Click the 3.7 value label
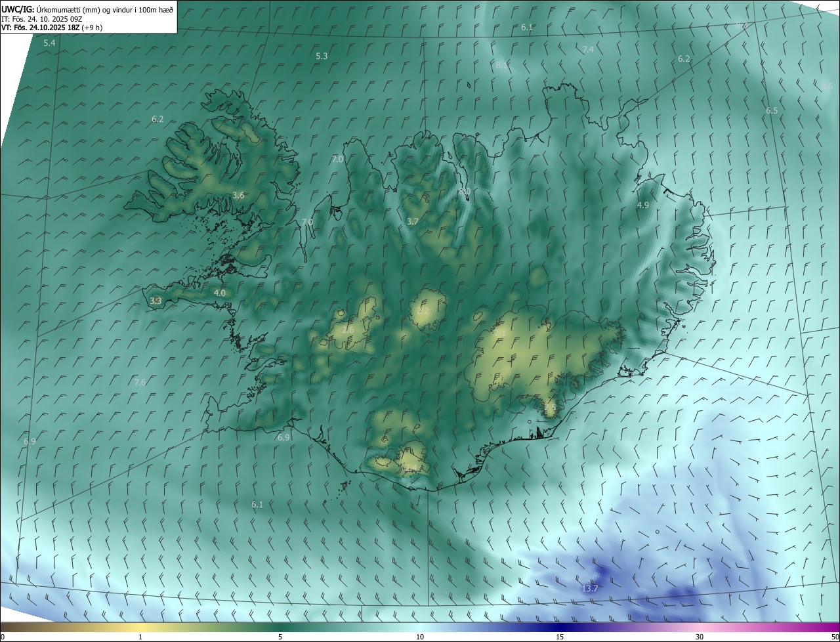Screen dimensions: 840x642 coord(412,221)
